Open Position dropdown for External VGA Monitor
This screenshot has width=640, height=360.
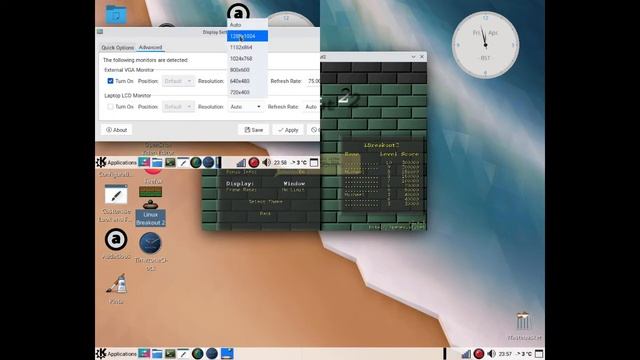pyautogui.click(x=178, y=81)
